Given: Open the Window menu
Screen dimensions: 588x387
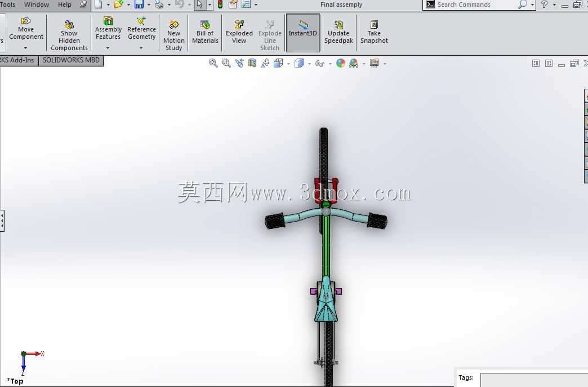Looking at the screenshot, I should 37,4.
